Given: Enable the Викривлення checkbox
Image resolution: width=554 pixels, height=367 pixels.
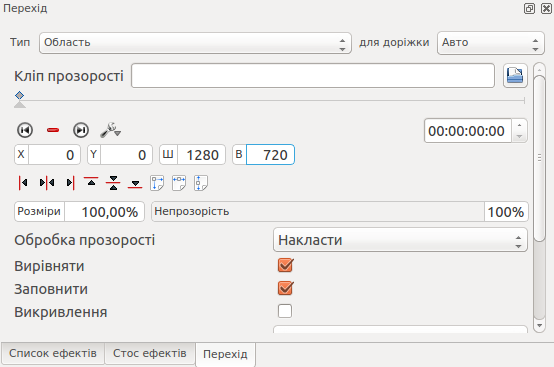Looking at the screenshot, I should (x=285, y=311).
